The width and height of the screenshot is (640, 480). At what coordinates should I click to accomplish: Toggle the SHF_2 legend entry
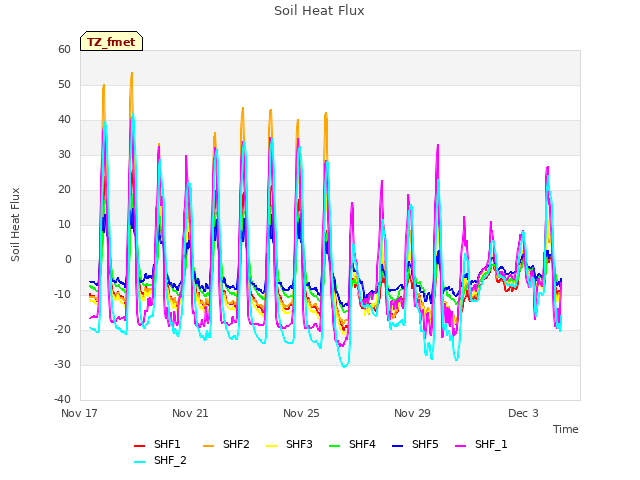click(160, 461)
